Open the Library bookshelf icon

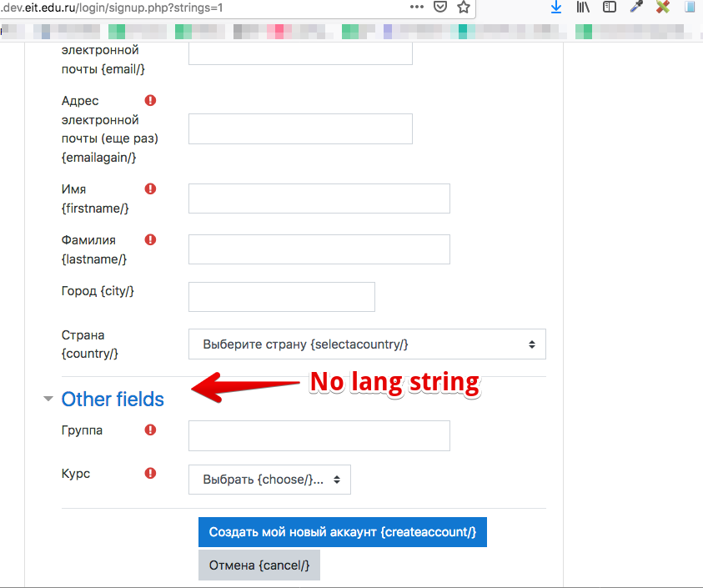tap(583, 7)
